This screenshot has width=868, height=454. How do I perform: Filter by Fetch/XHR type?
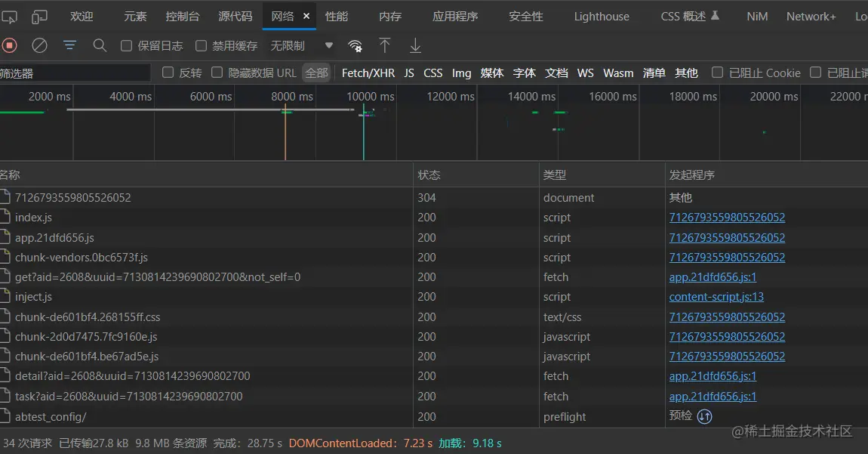(368, 73)
